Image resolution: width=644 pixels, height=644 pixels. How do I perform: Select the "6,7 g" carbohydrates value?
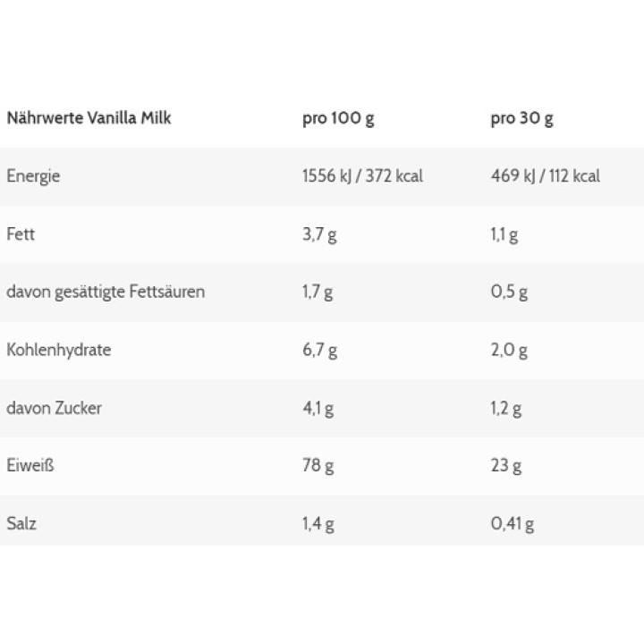tap(319, 350)
